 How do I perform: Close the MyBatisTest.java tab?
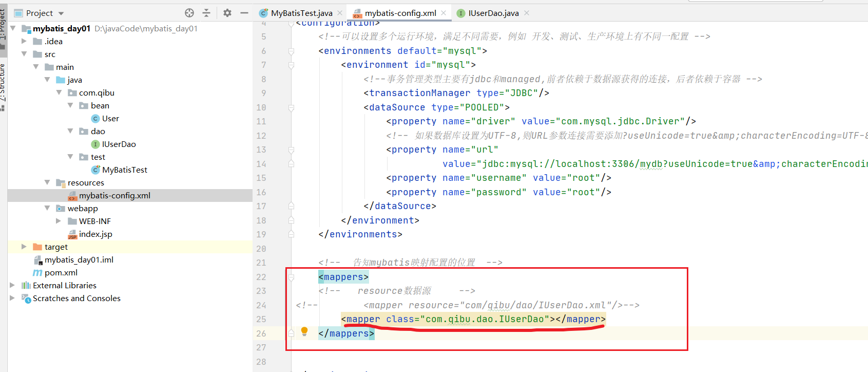[340, 13]
